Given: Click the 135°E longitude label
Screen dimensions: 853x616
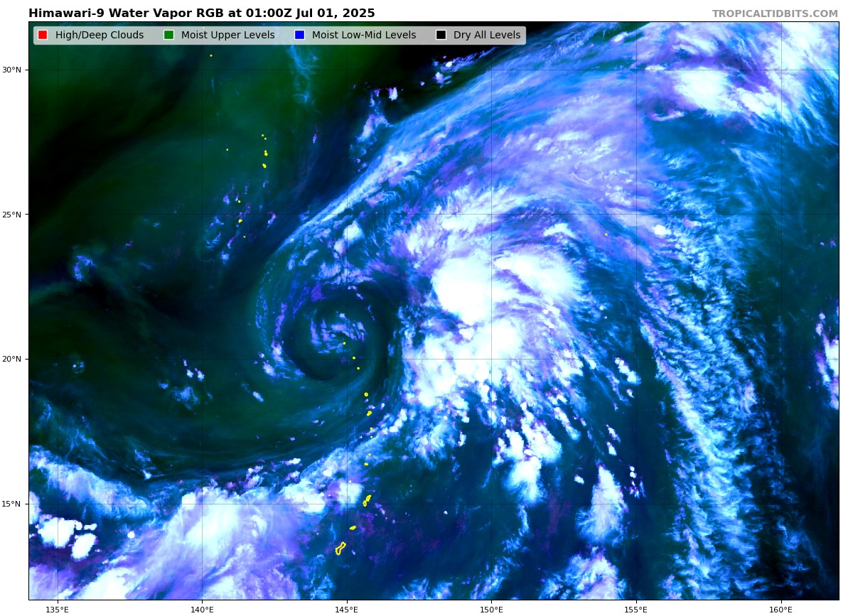Looking at the screenshot, I should [x=58, y=609].
